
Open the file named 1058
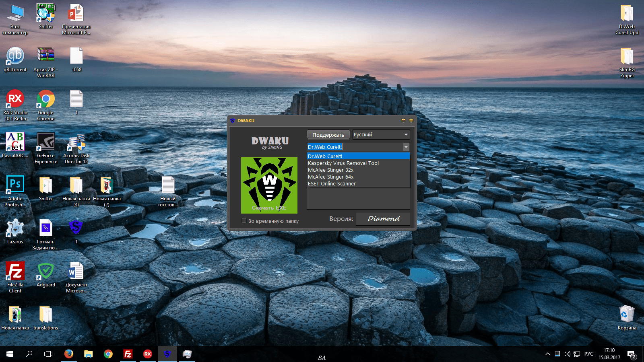(x=76, y=59)
